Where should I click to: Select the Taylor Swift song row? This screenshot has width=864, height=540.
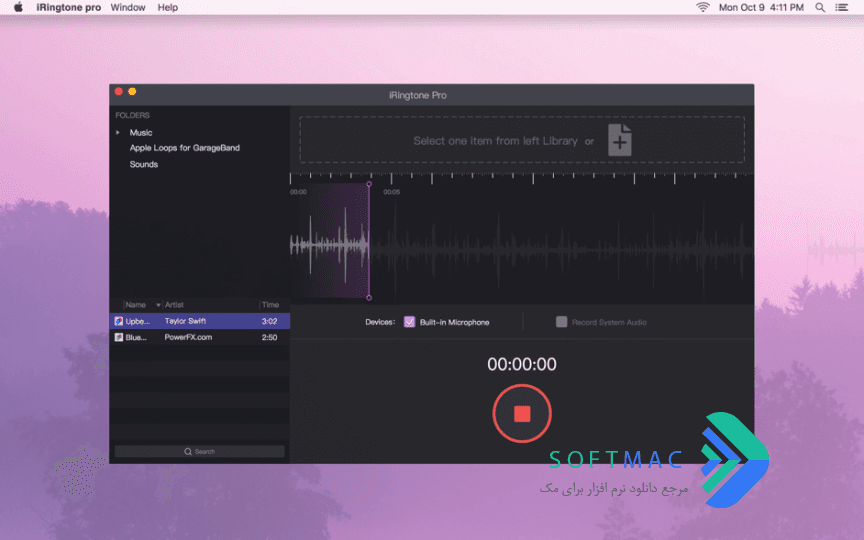point(199,321)
